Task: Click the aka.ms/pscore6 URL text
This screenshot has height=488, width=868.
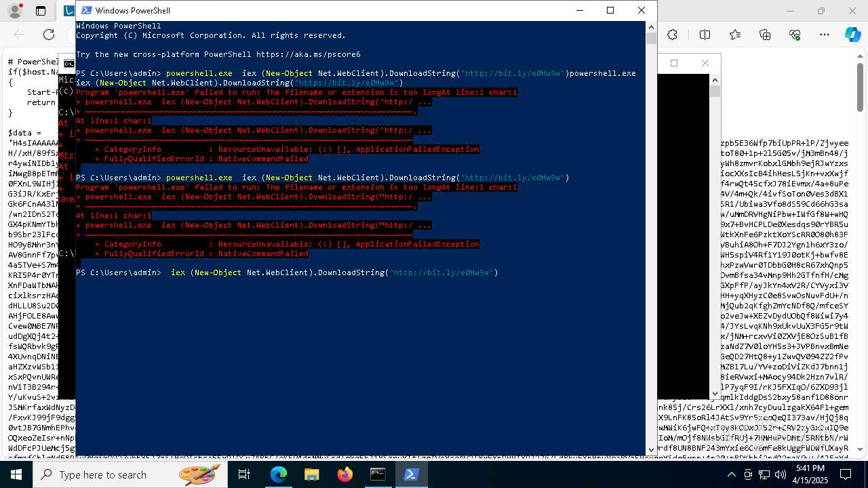Action: (x=309, y=54)
